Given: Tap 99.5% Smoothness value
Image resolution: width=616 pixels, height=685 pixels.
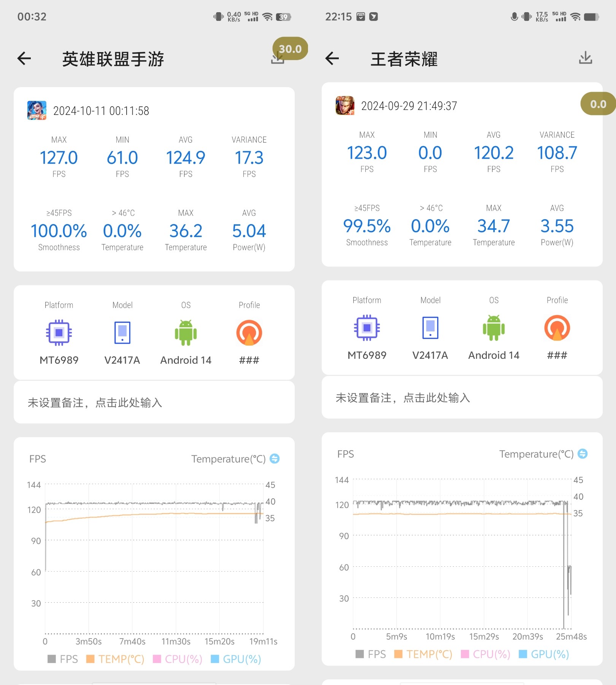Looking at the screenshot, I should click(x=367, y=226).
